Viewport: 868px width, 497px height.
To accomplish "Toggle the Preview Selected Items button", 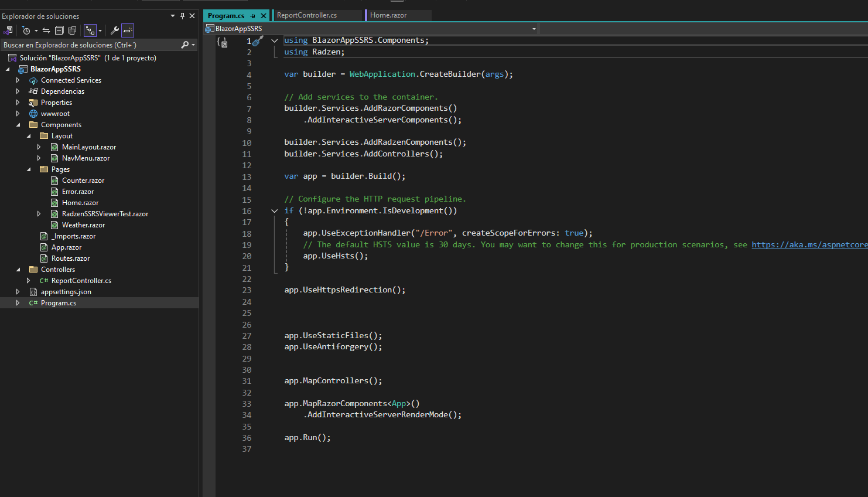I will click(x=128, y=30).
